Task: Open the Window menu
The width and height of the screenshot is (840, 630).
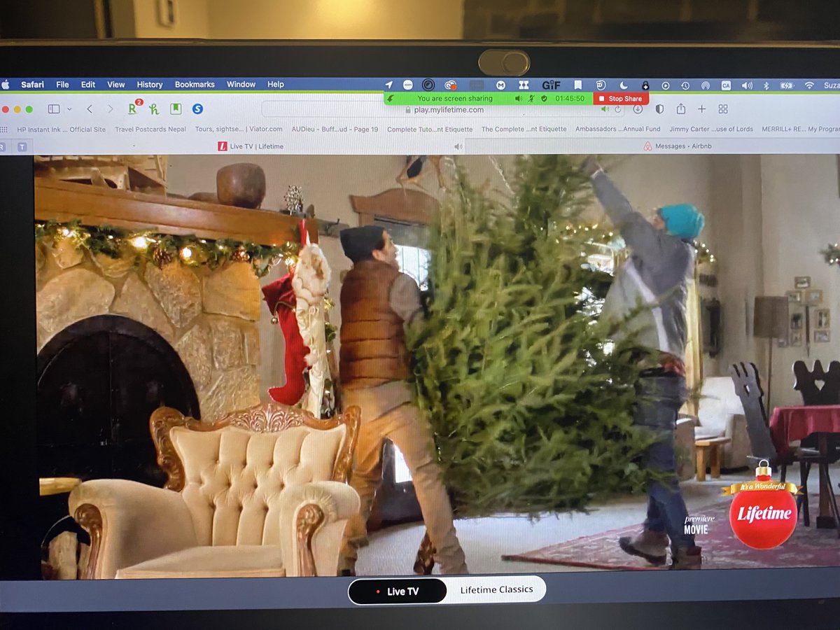Action: click(241, 85)
